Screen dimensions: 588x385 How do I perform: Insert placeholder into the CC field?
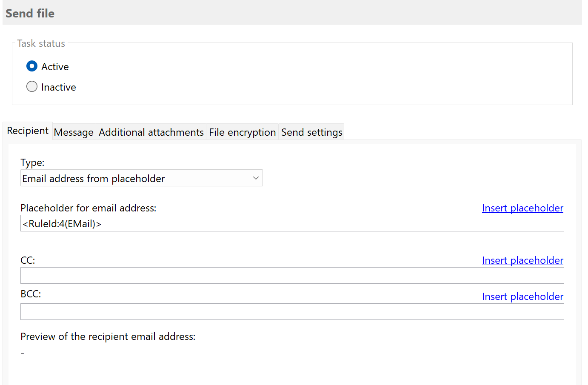(x=522, y=260)
